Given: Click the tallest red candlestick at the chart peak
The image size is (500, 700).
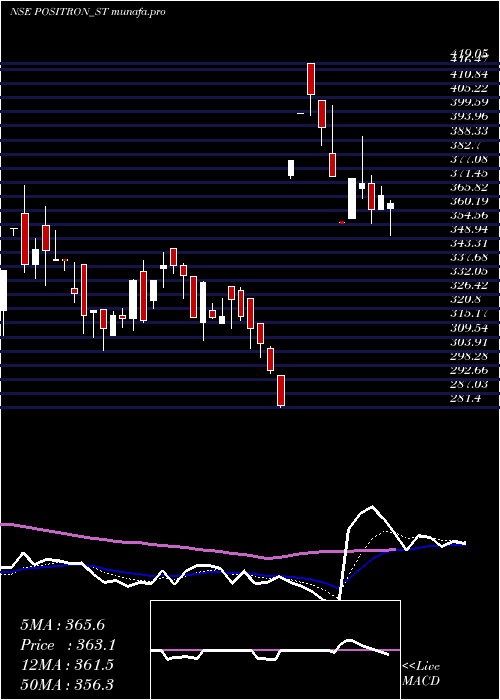Looking at the screenshot, I should point(311,79).
